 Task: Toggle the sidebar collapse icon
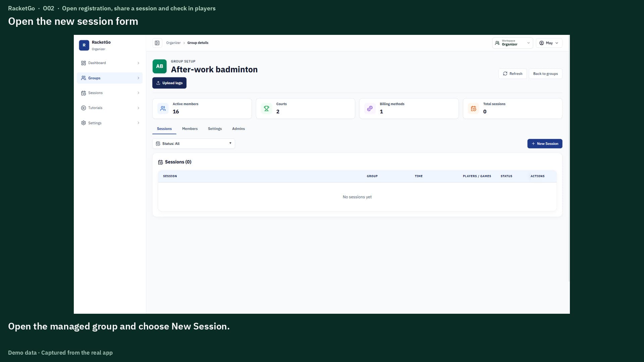(x=157, y=43)
